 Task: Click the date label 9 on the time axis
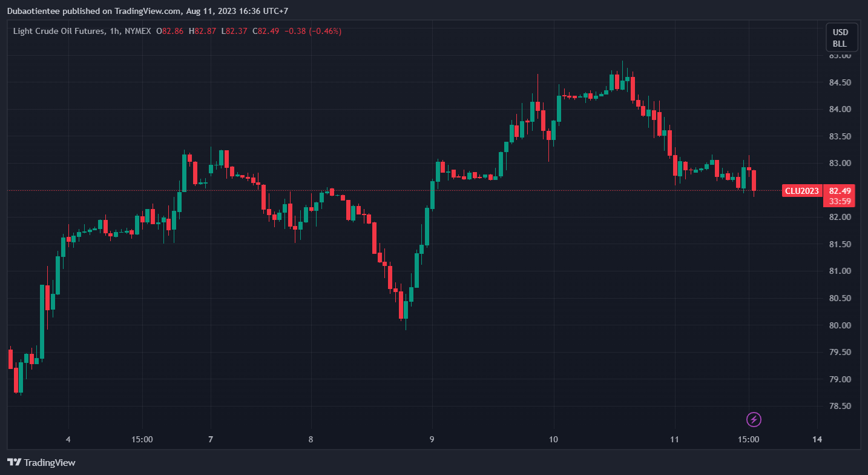coord(432,439)
